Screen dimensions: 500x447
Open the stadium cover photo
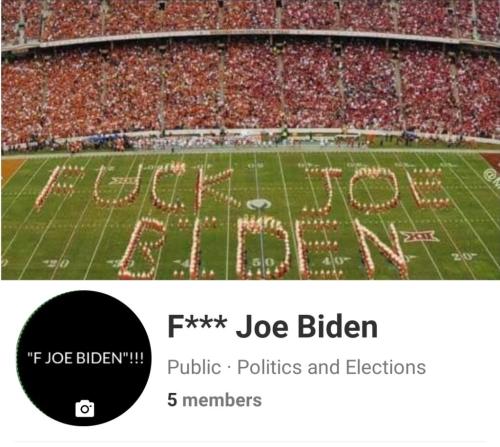coord(250,140)
